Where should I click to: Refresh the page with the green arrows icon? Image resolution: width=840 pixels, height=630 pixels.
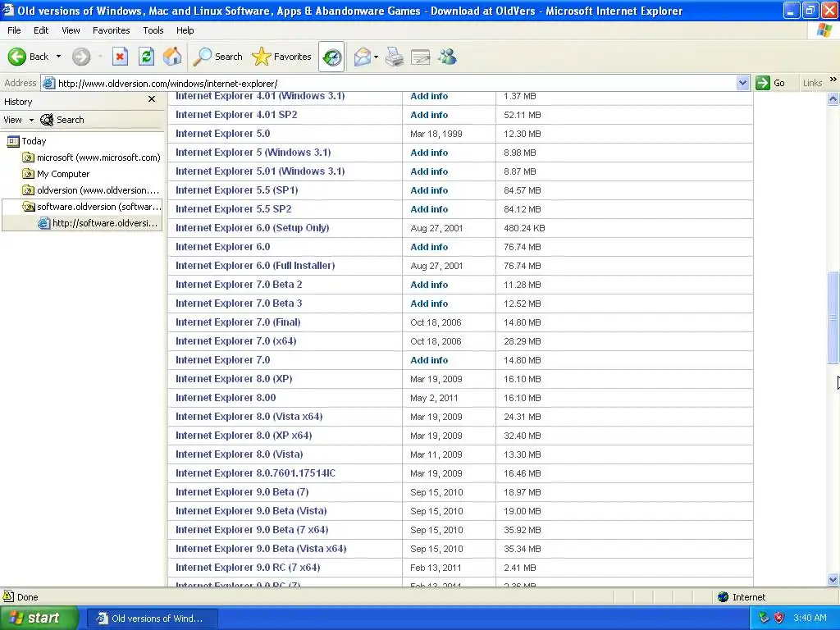[146, 57]
